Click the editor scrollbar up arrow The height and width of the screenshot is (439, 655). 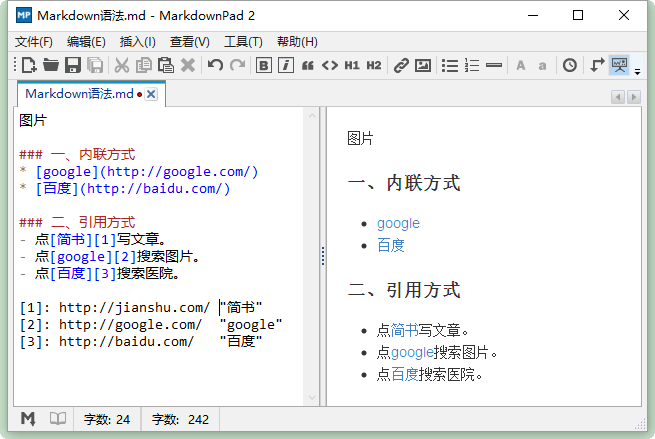312,115
